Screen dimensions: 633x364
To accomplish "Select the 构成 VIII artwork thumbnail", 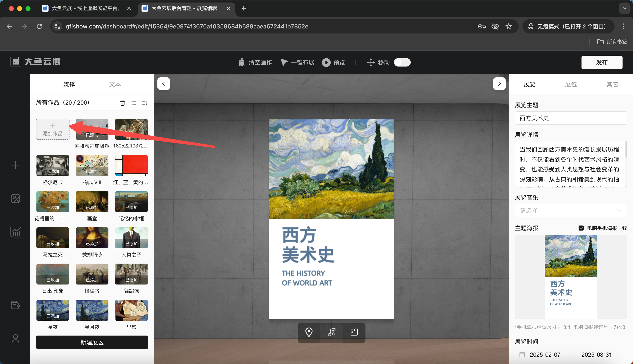I will click(x=92, y=165).
